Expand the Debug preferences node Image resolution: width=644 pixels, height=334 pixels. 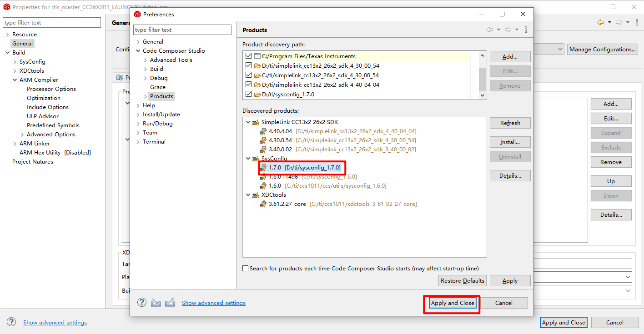[x=146, y=78]
